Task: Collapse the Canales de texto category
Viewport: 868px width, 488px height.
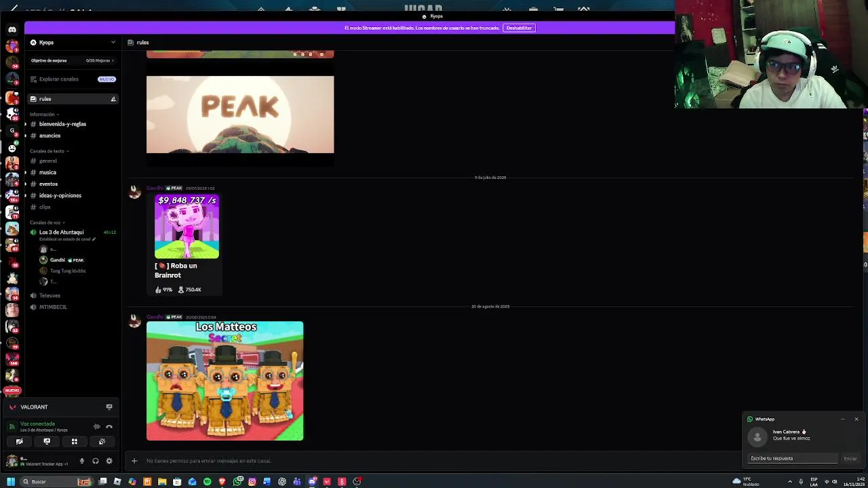Action: pyautogui.click(x=49, y=151)
